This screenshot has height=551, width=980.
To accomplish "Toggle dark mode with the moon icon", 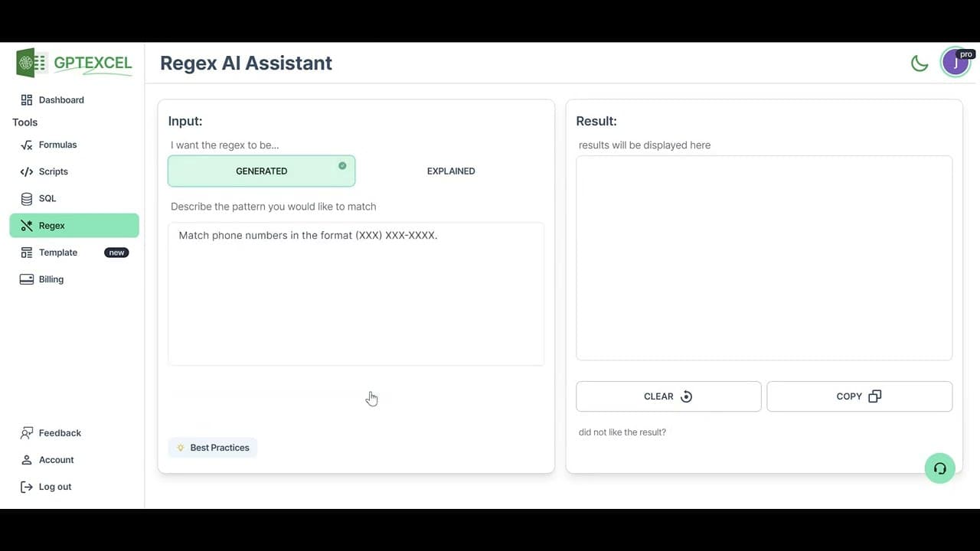I will [920, 63].
